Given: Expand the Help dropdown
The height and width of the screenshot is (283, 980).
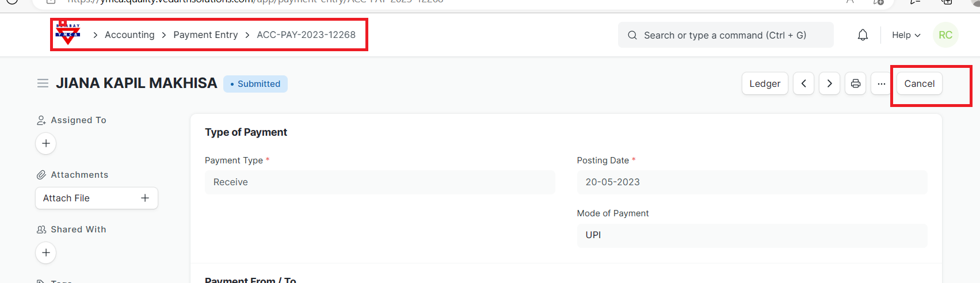Looking at the screenshot, I should click(x=906, y=35).
